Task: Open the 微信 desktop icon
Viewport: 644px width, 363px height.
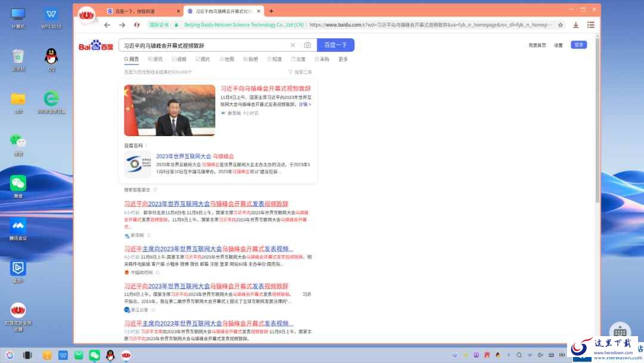Action: (18, 187)
